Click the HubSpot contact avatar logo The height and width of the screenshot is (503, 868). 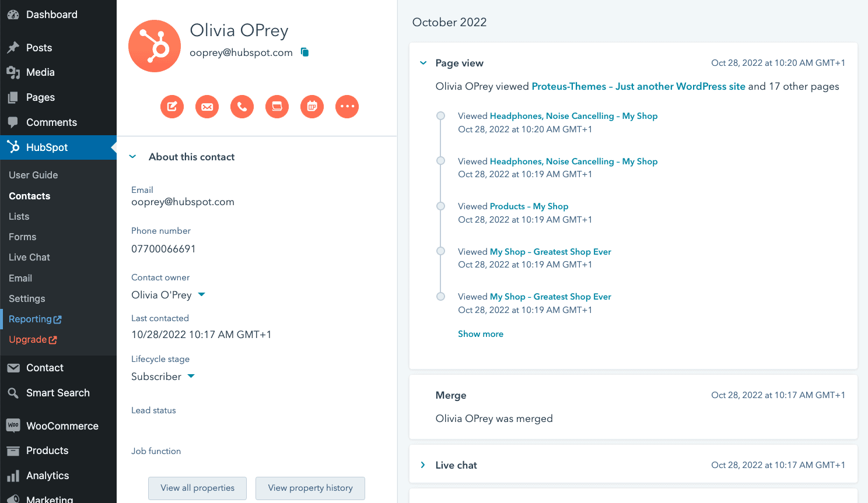coord(155,46)
